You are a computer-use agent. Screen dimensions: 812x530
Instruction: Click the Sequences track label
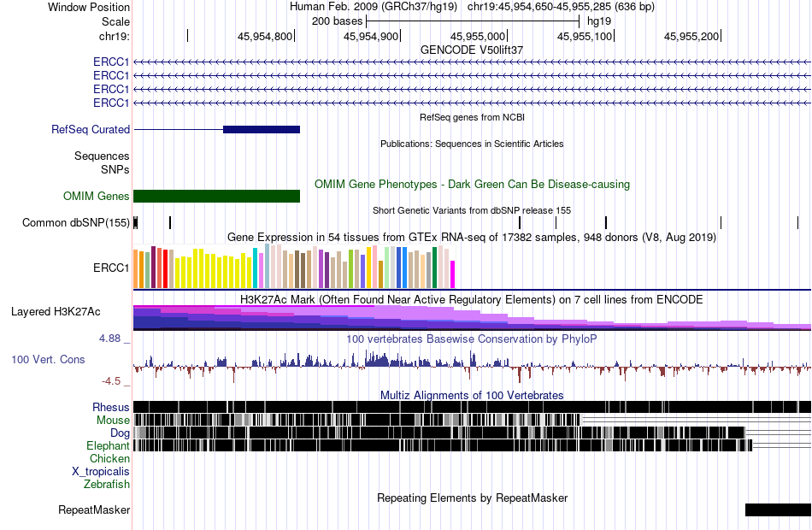click(x=102, y=156)
